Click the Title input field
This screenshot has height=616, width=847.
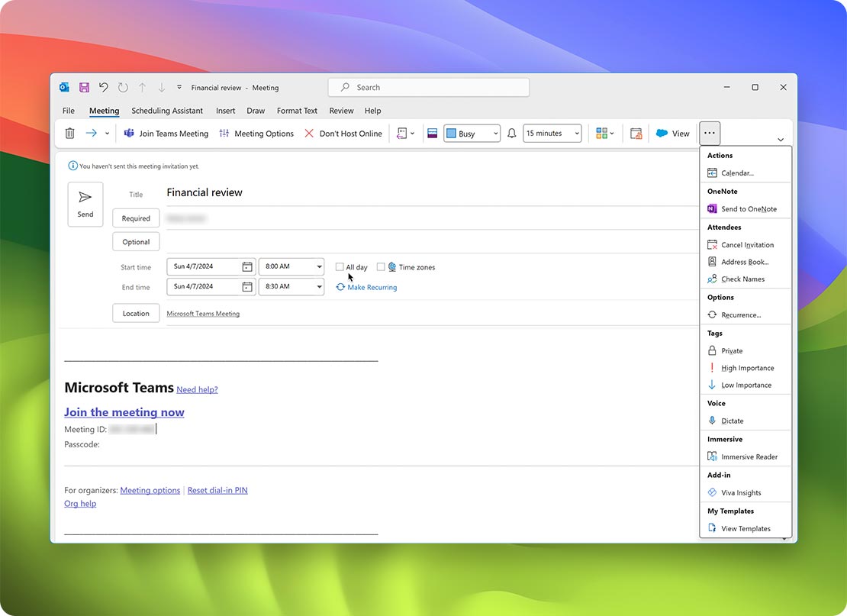point(305,193)
